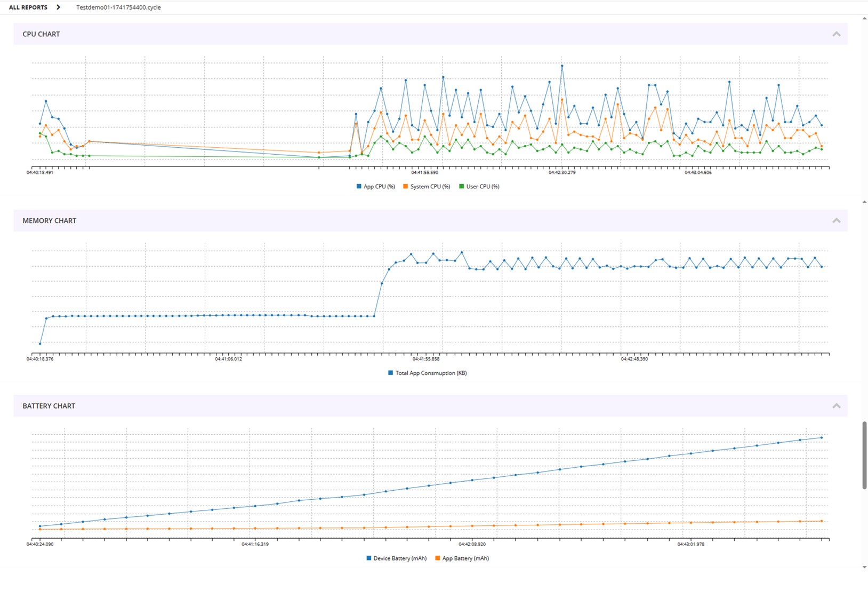Collapse the CPU CHART section
Screen dimensions: 868x600
pyautogui.click(x=836, y=34)
